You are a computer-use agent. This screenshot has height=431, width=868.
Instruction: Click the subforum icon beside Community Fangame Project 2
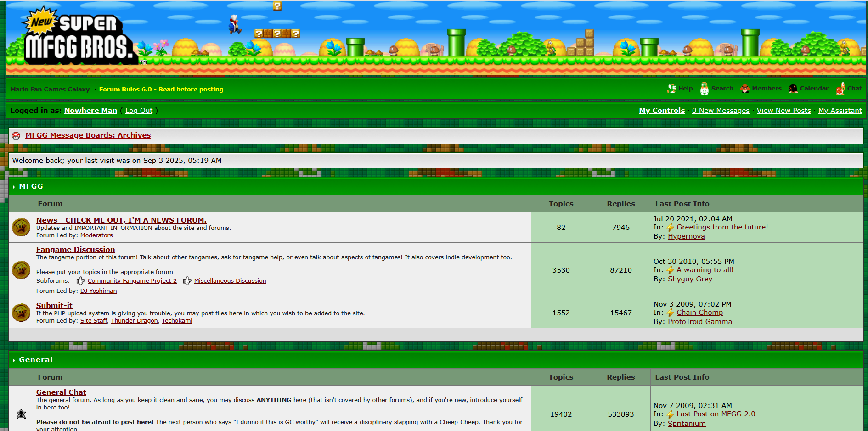tap(80, 280)
